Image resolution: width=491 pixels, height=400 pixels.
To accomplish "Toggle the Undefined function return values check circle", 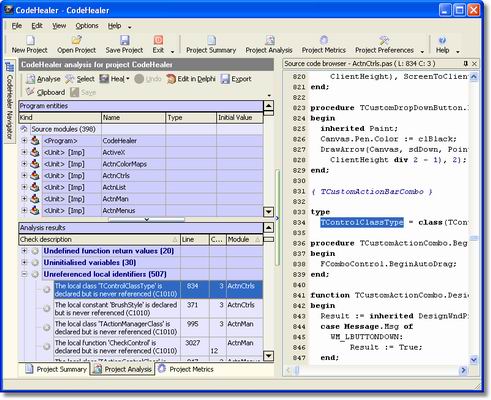I will point(35,251).
